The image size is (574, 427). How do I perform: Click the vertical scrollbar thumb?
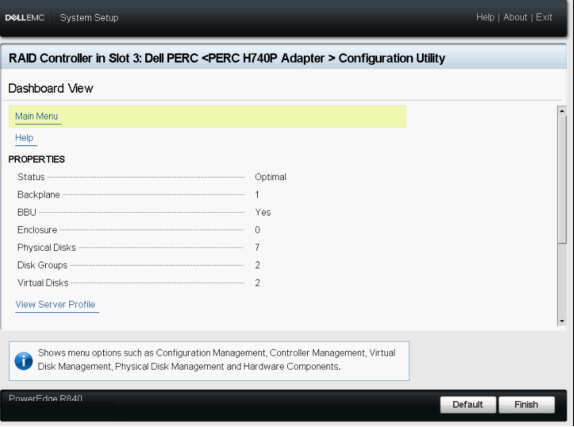[x=562, y=179]
